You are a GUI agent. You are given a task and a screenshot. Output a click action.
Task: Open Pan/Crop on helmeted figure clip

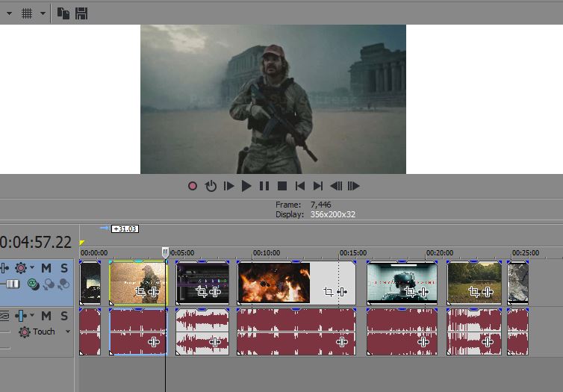[x=410, y=292]
